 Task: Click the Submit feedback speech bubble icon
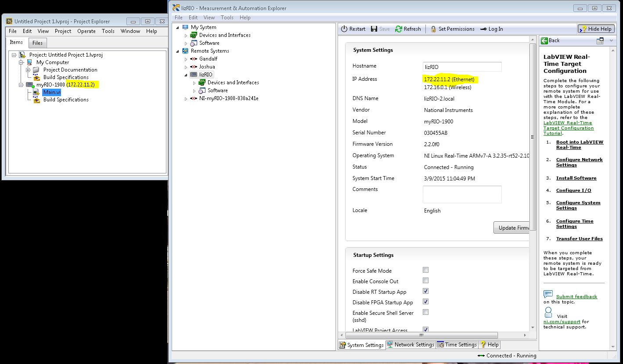tap(548, 294)
